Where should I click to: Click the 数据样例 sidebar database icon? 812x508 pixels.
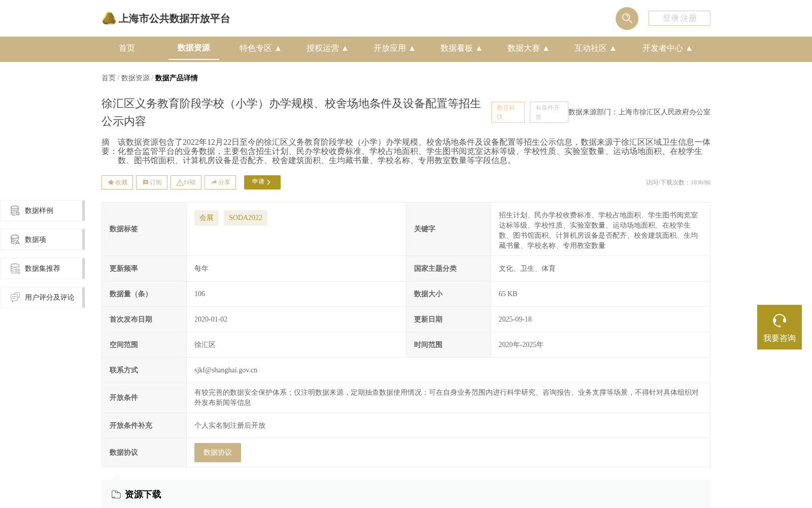point(15,210)
